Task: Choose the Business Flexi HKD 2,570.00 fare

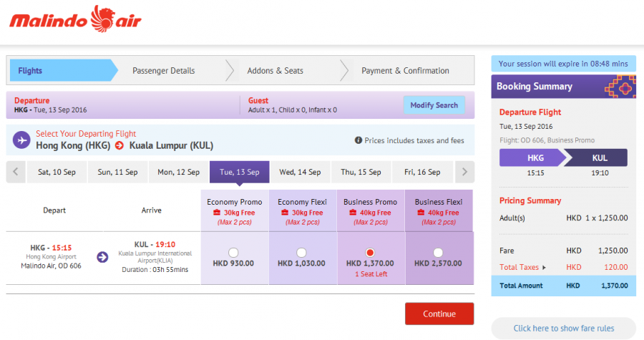Action: 438,252
